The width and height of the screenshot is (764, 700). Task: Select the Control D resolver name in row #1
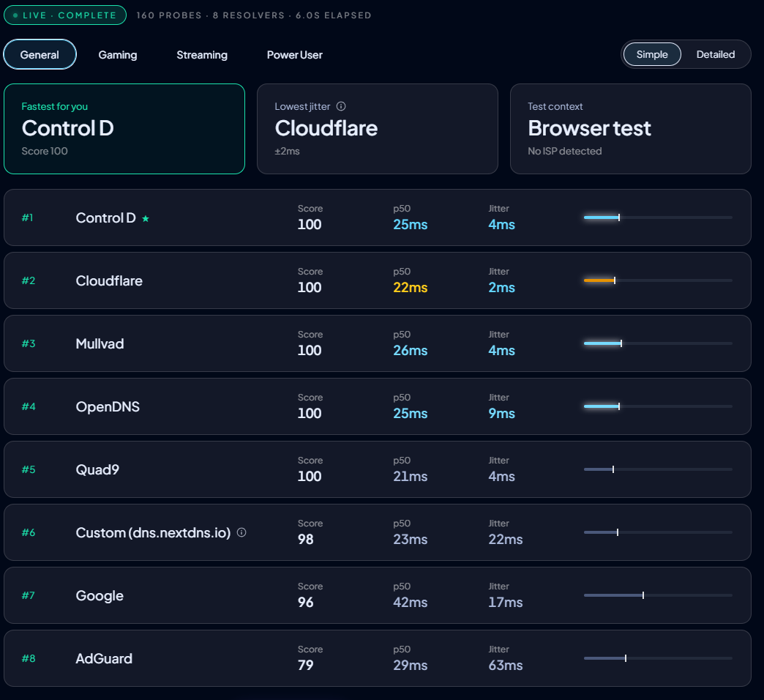pos(105,218)
